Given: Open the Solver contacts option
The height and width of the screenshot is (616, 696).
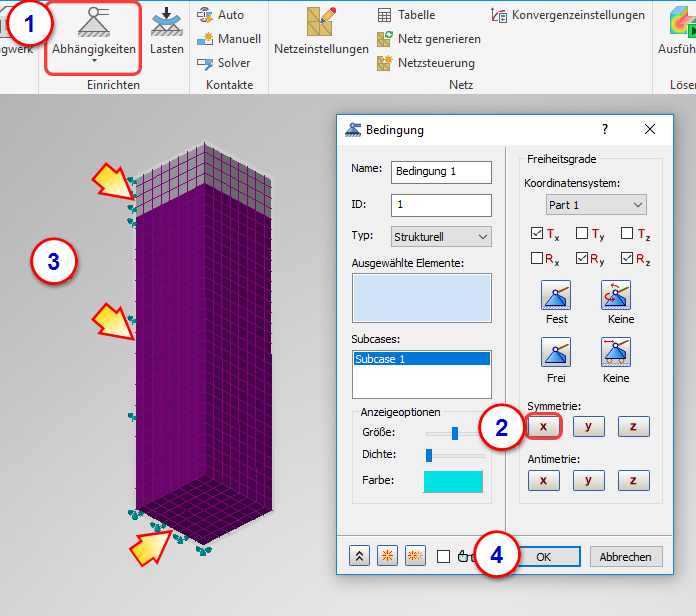Looking at the screenshot, I should click(224, 63).
